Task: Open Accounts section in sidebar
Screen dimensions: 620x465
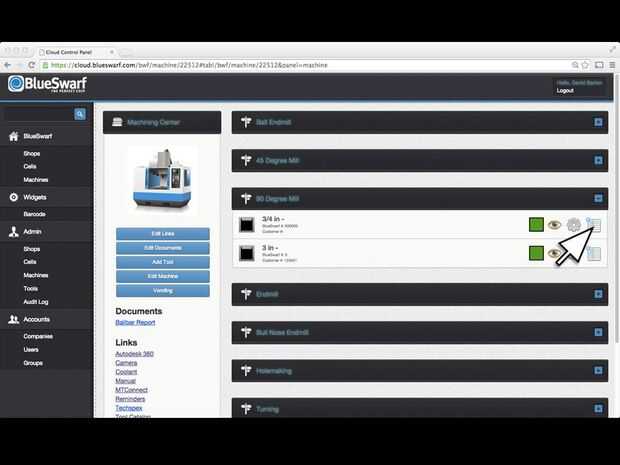Action: (36, 319)
